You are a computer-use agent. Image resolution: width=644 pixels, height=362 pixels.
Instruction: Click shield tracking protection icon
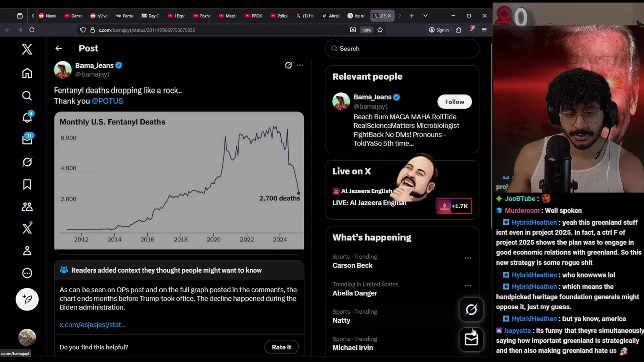click(83, 30)
